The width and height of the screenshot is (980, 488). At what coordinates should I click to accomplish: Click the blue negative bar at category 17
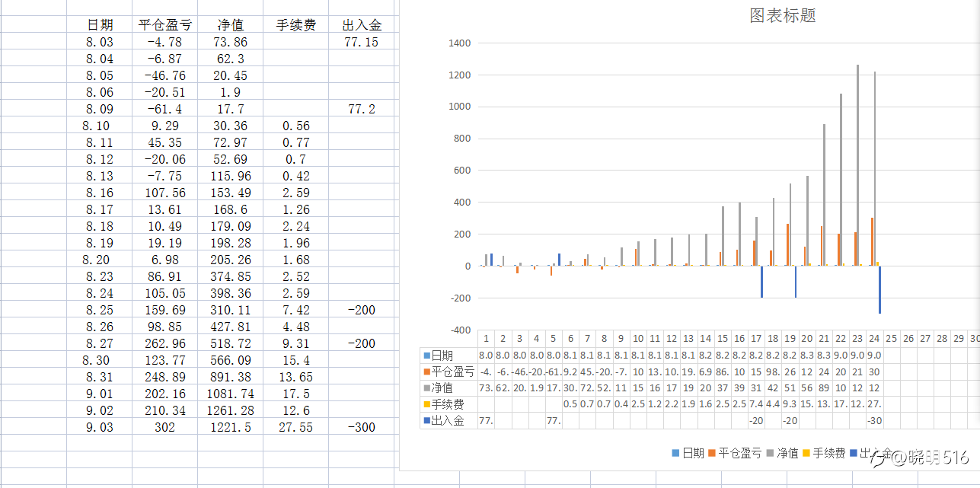(x=761, y=282)
